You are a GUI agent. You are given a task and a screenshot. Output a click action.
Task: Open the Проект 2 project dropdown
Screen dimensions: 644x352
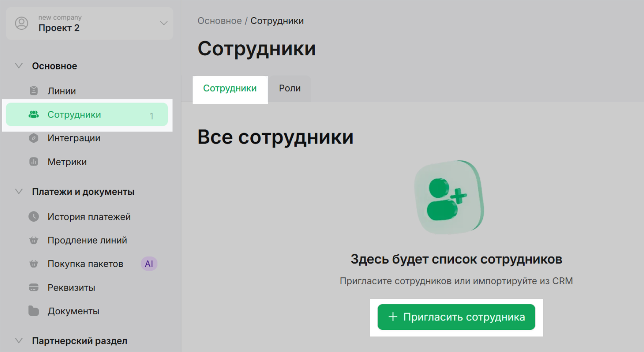click(x=164, y=23)
